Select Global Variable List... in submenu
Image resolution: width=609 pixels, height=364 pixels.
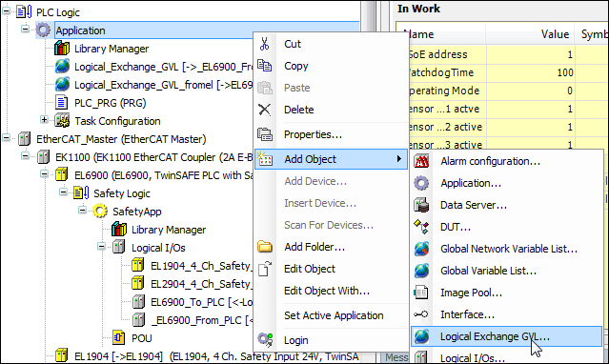click(x=506, y=271)
